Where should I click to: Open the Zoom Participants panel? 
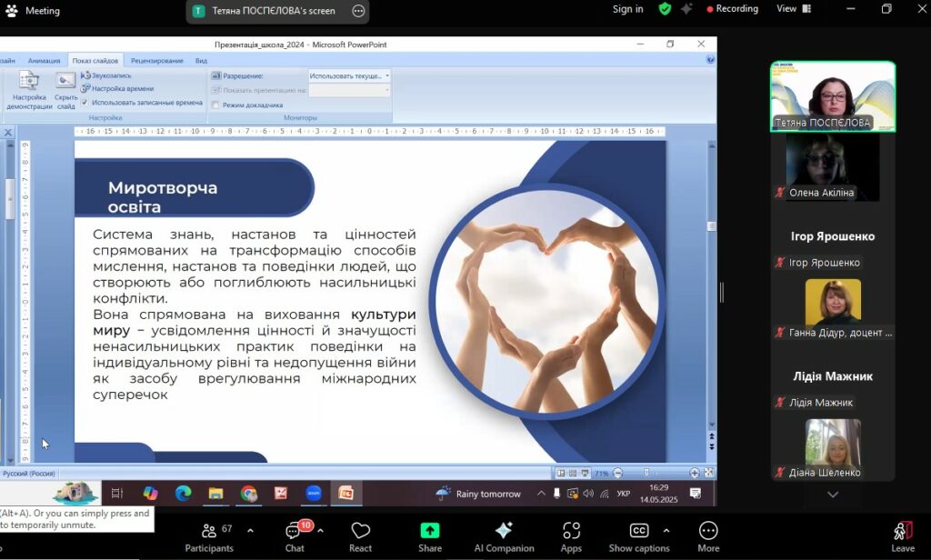209,537
